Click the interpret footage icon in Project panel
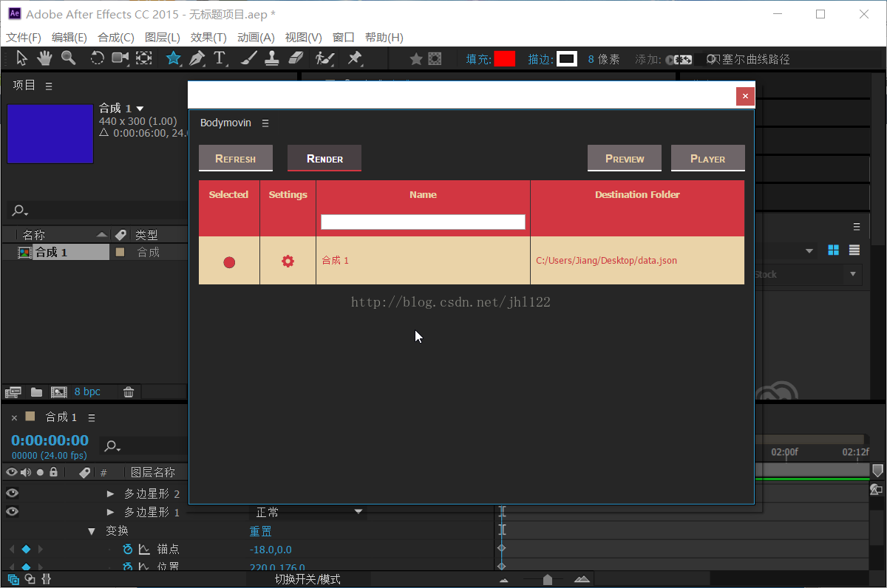 [x=13, y=392]
